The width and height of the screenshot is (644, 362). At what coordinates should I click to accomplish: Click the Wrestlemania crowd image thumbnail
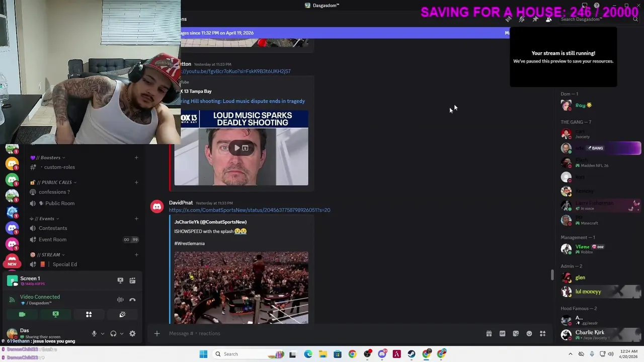click(242, 288)
